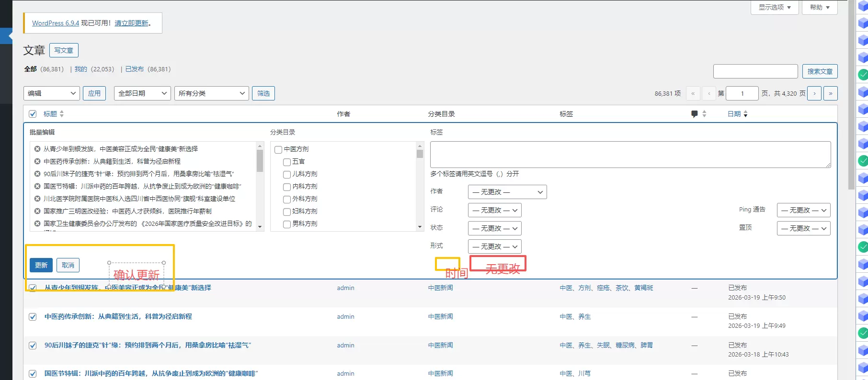Click the comments bubble column icon

695,114
